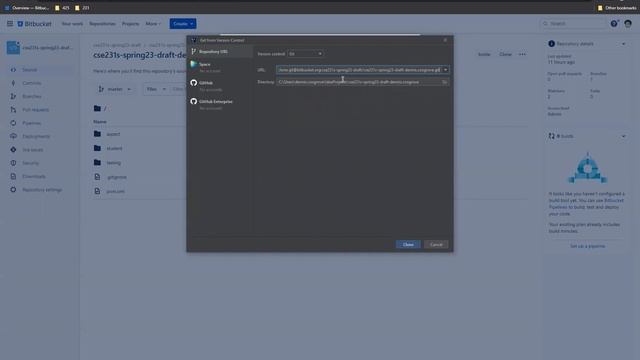Collapse the Repository details panel
This screenshot has height=360, width=640.
pos(623,44)
